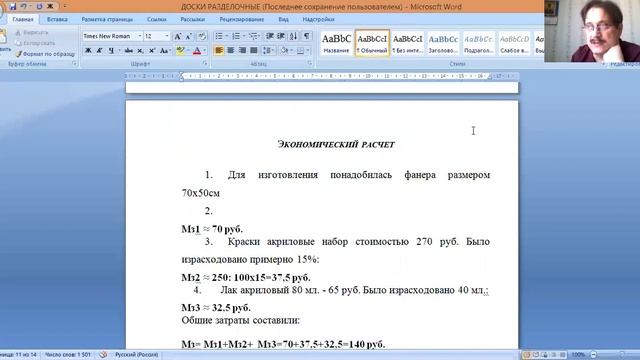640x360 pixels.
Task: Click the Русский (Россия) language indicator
Action: click(x=136, y=355)
